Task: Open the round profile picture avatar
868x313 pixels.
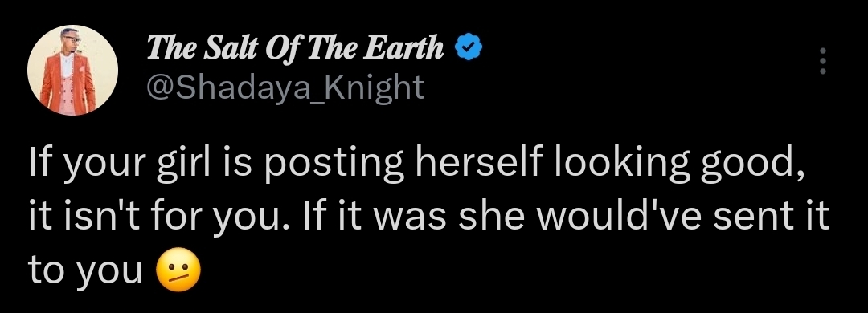Action: (x=72, y=71)
